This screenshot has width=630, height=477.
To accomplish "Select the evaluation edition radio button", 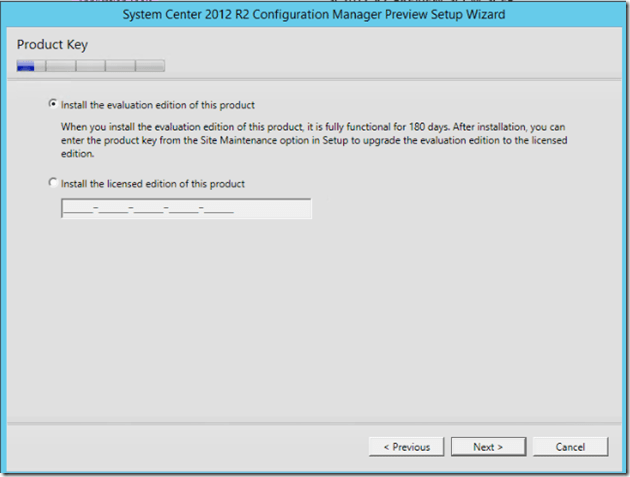I will point(53,104).
